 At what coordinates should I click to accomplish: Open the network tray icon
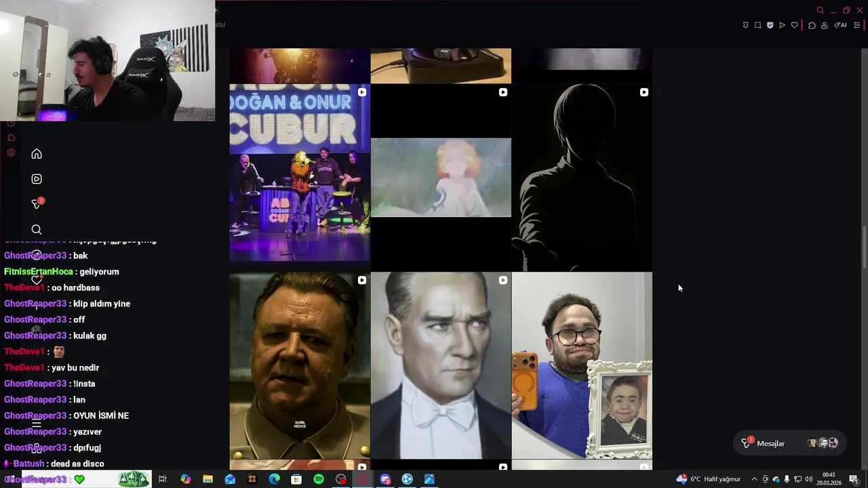coord(797,479)
